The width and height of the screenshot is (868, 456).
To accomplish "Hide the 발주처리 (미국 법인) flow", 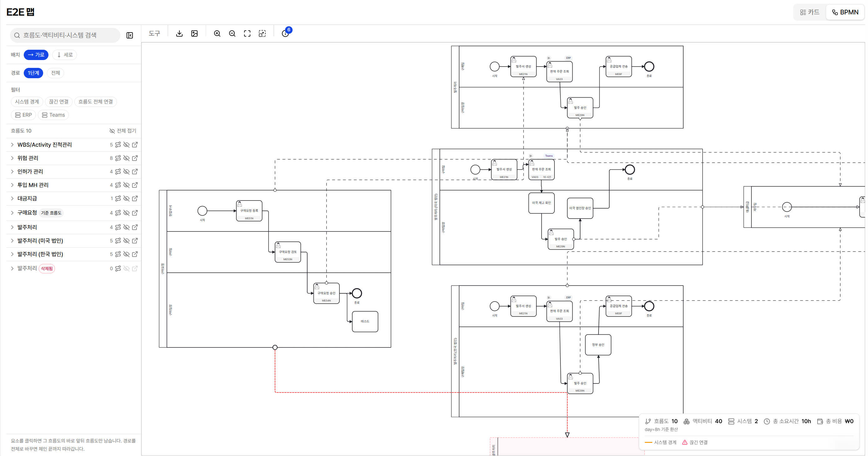I will click(126, 241).
